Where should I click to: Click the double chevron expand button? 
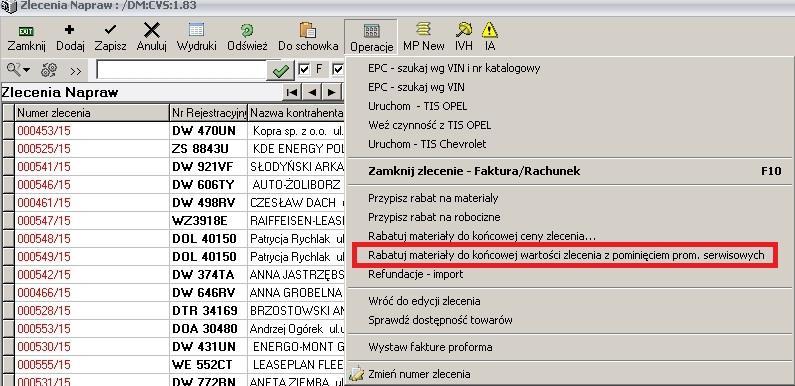pyautogui.click(x=76, y=71)
